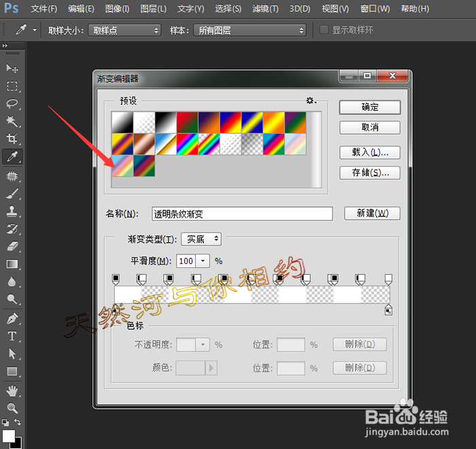476x449 pixels.
Task: Click the 载入(L)... button
Action: pos(370,152)
